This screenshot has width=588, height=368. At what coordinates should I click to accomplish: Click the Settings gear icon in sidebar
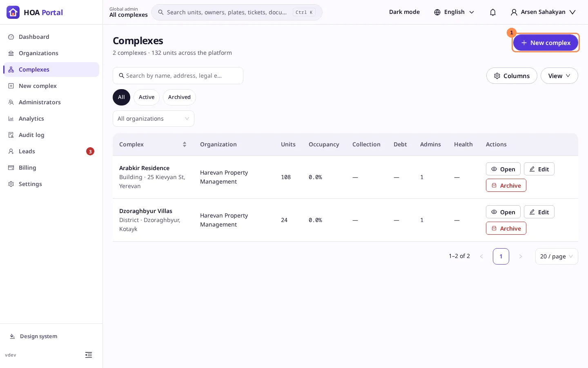(11, 184)
